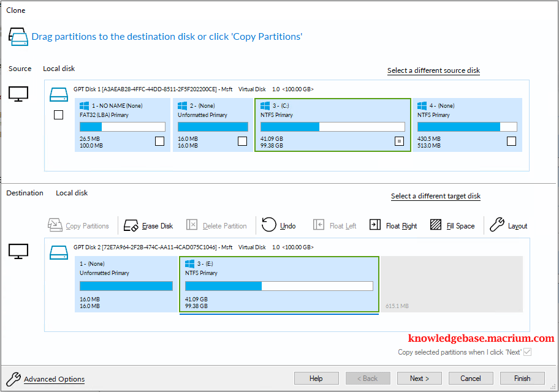This screenshot has width=559, height=392.
Task: Click Advanced Options wrench icon
Action: tap(13, 379)
